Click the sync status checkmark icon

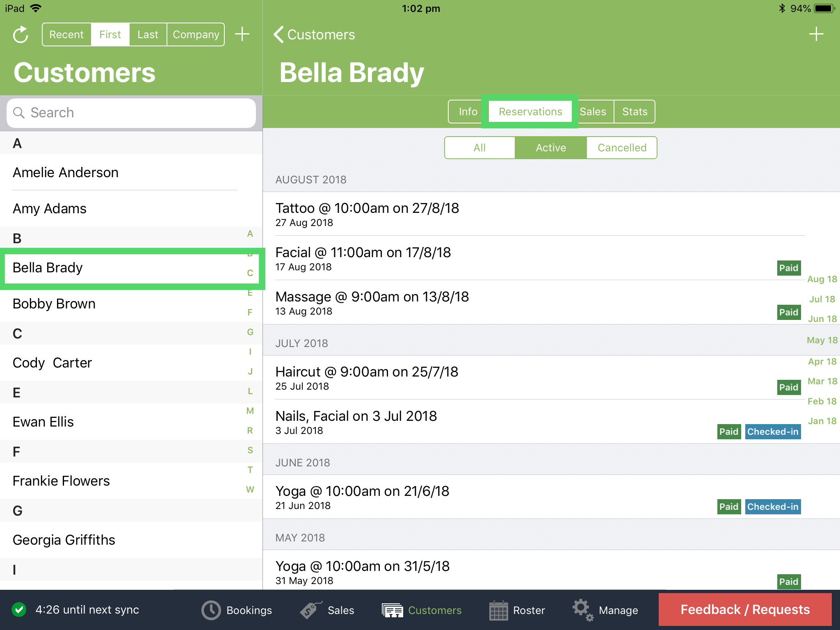[x=18, y=610]
